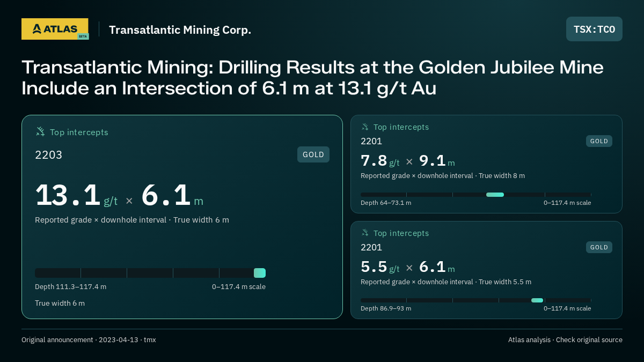This screenshot has height=362, width=644.
Task: Click the 'Depth 64–73.1 m' label
Action: tap(386, 203)
